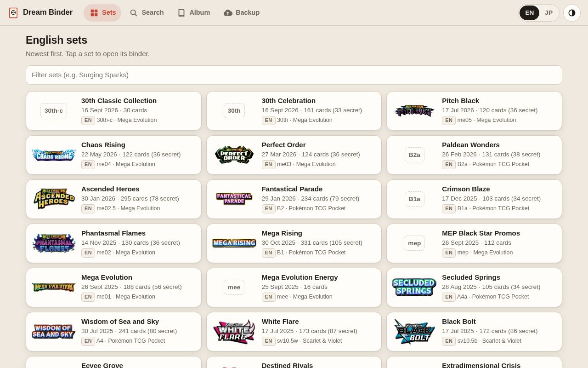The width and height of the screenshot is (588, 368).
Task: Click the B2a placeholder badge
Action: 414,155
